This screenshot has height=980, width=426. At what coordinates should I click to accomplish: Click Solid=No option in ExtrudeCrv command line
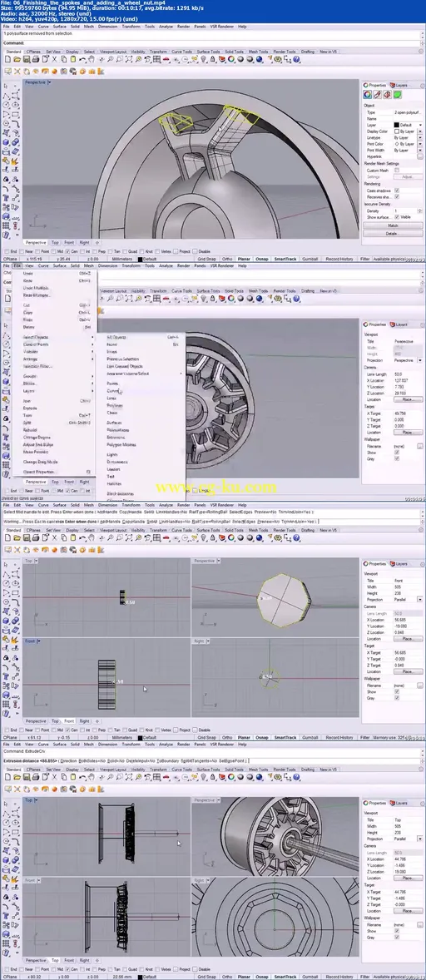click(116, 760)
